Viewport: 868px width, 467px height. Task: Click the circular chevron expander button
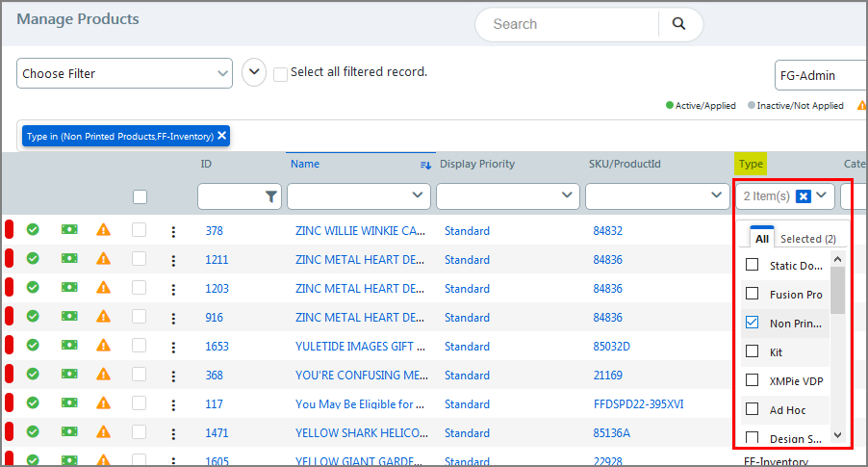pos(254,72)
